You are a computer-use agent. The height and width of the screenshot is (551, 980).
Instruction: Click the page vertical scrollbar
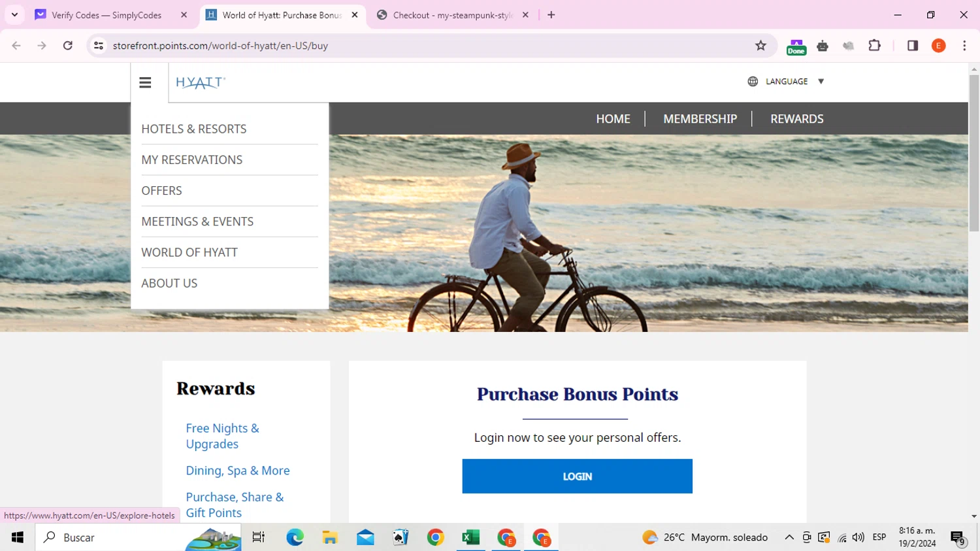coord(974,154)
